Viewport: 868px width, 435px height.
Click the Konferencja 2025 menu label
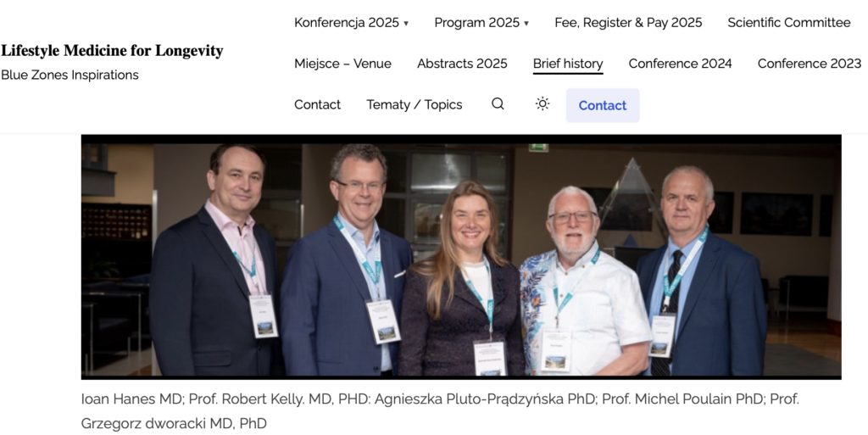tap(347, 23)
